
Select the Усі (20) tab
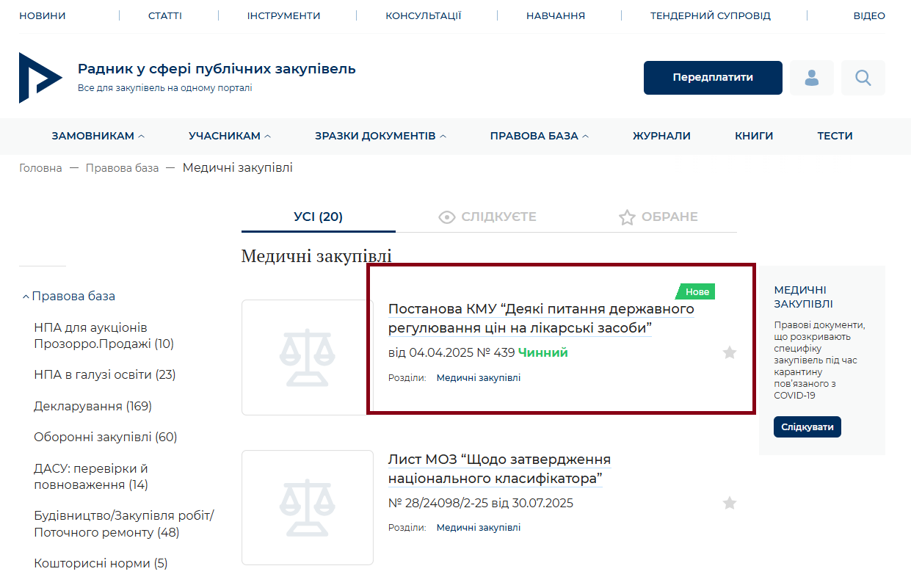point(318,217)
